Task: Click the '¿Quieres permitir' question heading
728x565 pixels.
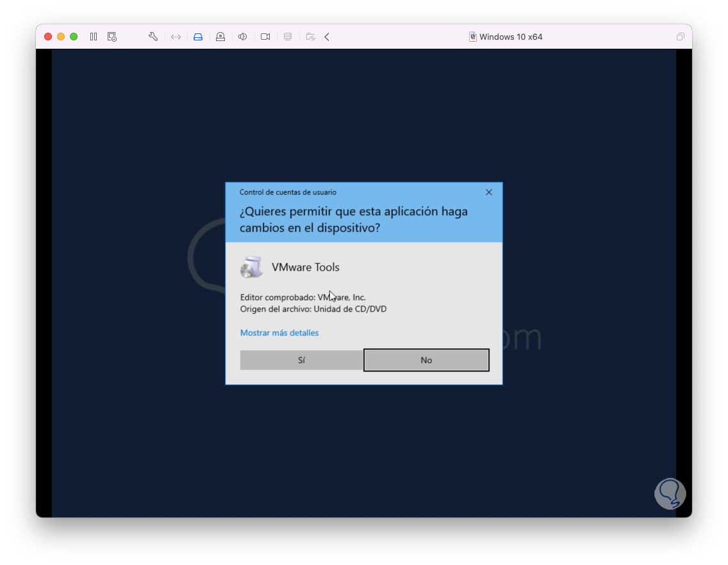Action: tap(354, 220)
